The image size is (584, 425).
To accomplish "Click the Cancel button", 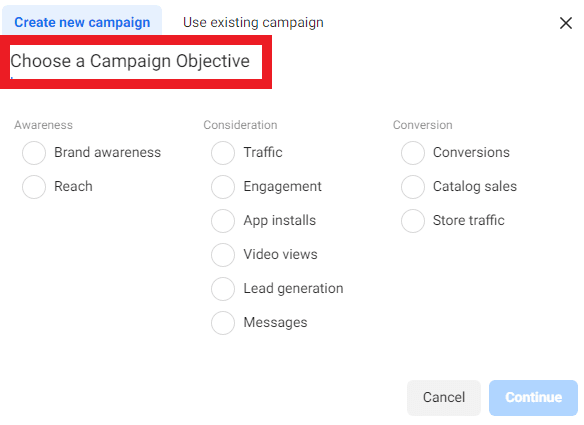I will (444, 397).
